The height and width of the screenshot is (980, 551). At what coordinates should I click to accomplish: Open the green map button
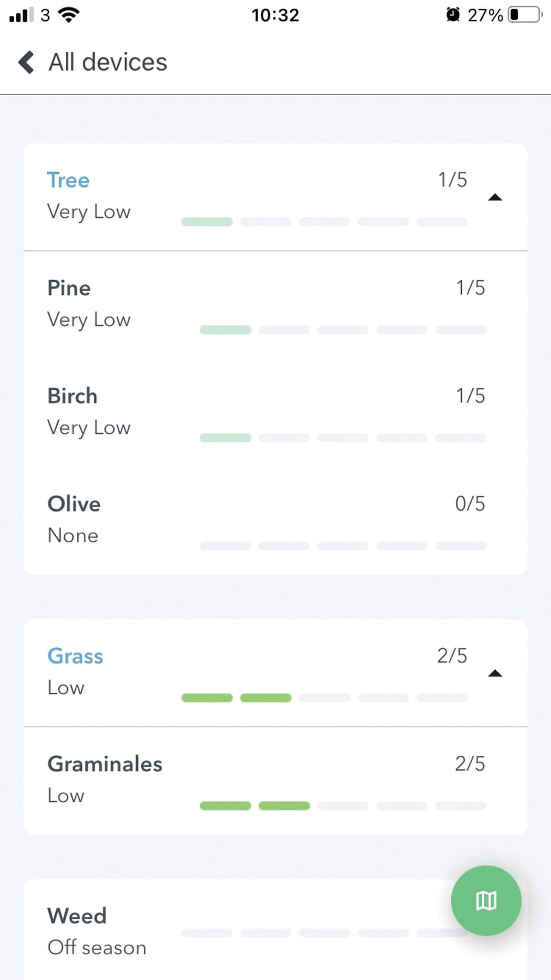tap(486, 900)
